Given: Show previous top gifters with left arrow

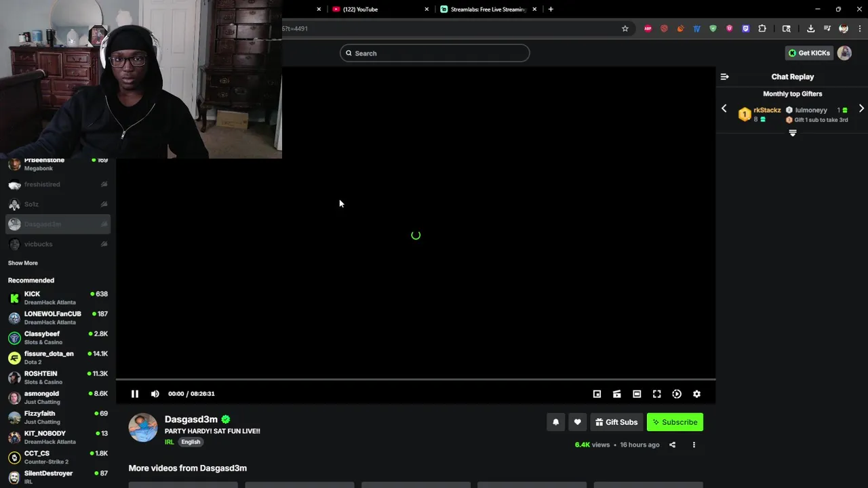Looking at the screenshot, I should pyautogui.click(x=724, y=108).
